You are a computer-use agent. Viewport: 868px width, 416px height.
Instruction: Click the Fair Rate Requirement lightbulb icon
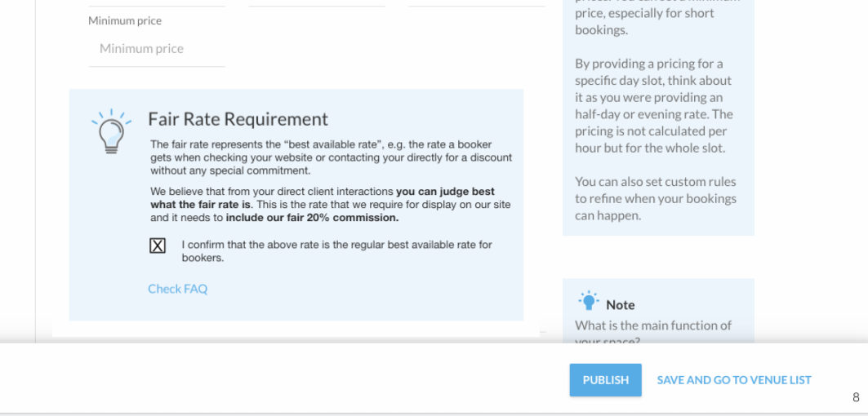point(111,131)
